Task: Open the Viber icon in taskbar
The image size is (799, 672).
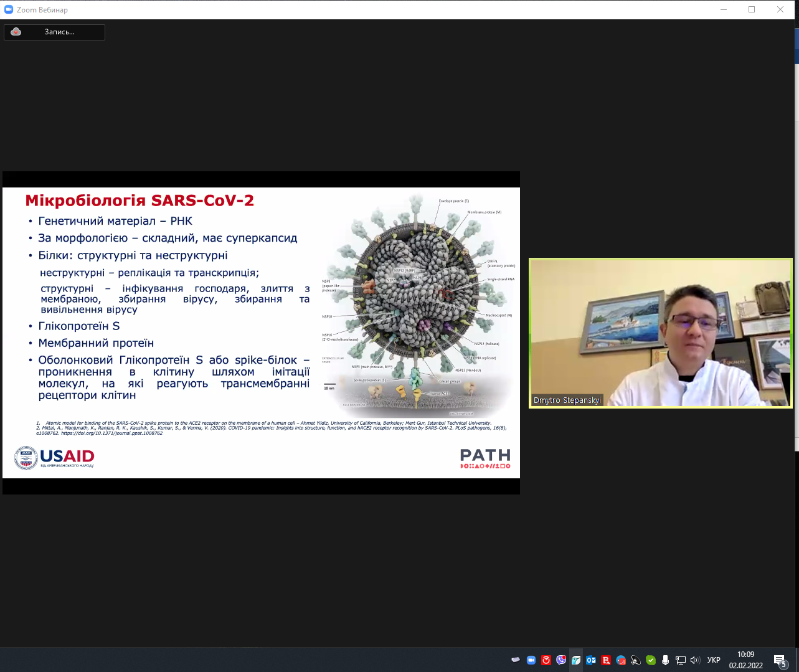Action: click(561, 660)
